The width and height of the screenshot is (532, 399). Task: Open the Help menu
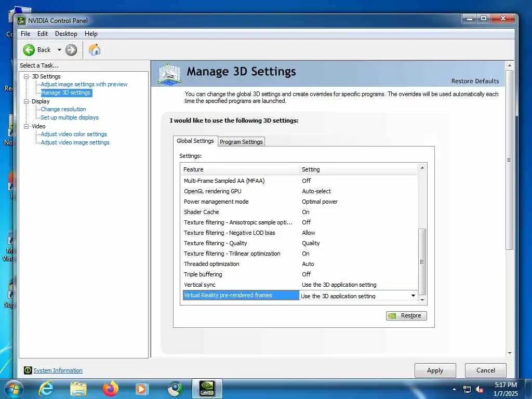[91, 34]
